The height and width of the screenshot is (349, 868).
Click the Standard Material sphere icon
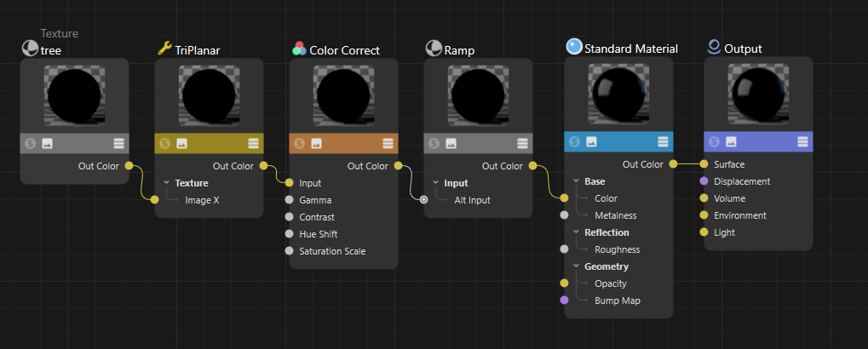(x=575, y=47)
